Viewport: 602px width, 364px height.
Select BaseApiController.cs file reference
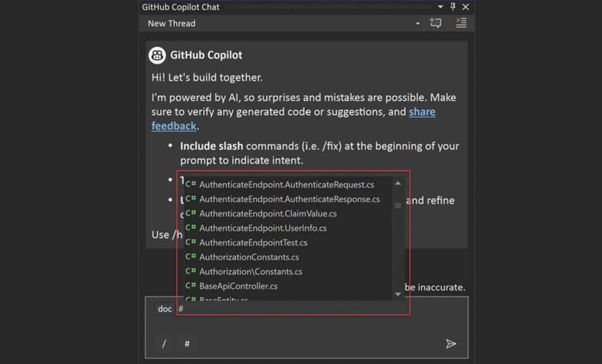[x=238, y=286]
